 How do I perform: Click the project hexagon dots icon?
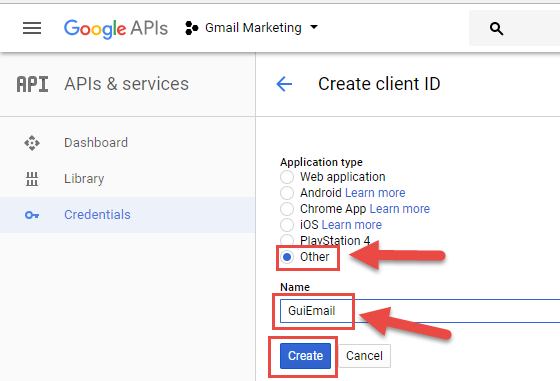pos(191,28)
